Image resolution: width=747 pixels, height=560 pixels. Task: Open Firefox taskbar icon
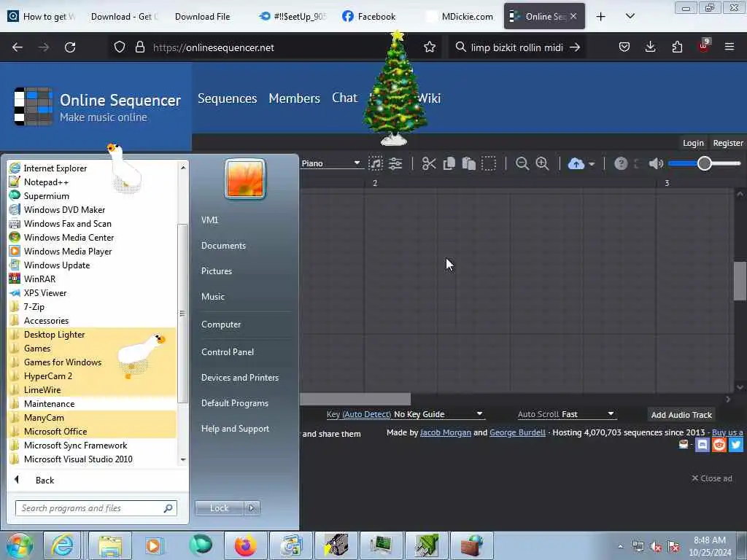[245, 545]
